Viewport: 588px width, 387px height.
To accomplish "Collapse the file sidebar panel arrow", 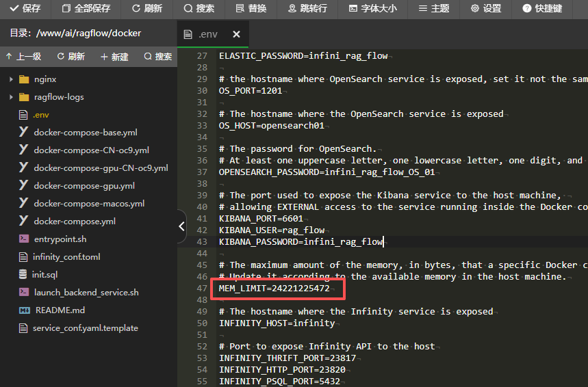I will [181, 225].
